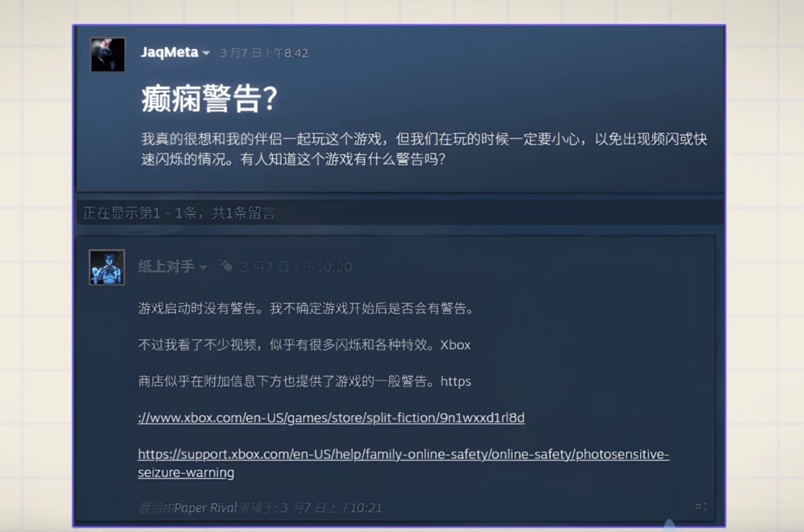Image resolution: width=804 pixels, height=532 pixels.
Task: Click the #1 comment permalink
Action: [701, 507]
